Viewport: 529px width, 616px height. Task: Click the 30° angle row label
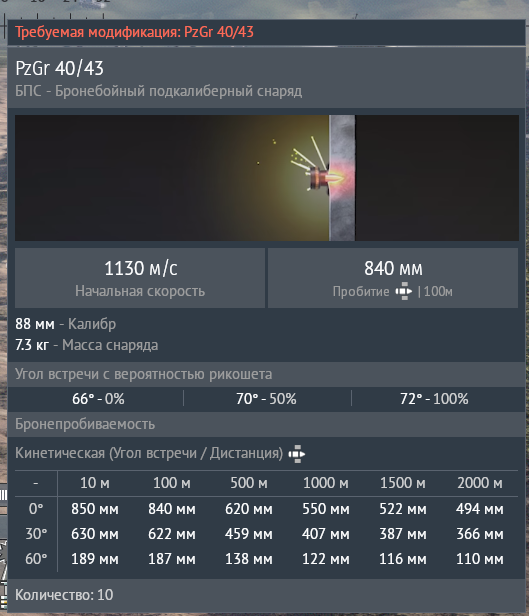click(36, 534)
